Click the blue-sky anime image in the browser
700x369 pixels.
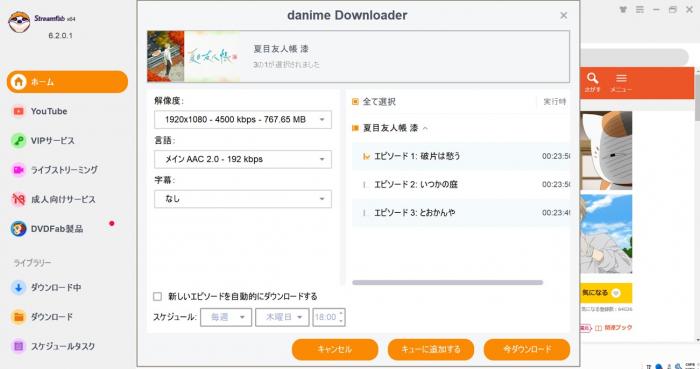[606, 234]
